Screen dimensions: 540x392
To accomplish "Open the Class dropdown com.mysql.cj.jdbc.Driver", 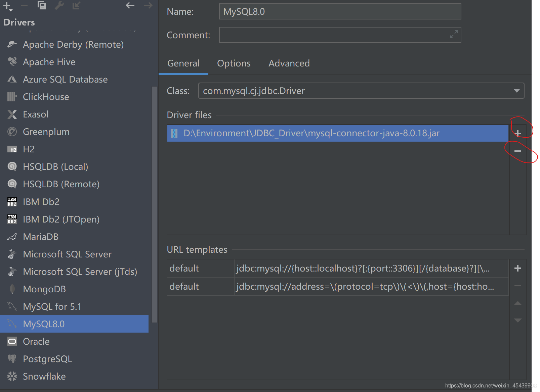I will point(361,91).
